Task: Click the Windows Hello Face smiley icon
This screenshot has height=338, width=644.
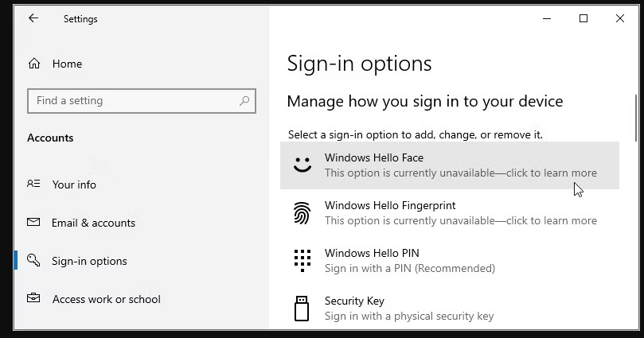Action: tap(302, 165)
